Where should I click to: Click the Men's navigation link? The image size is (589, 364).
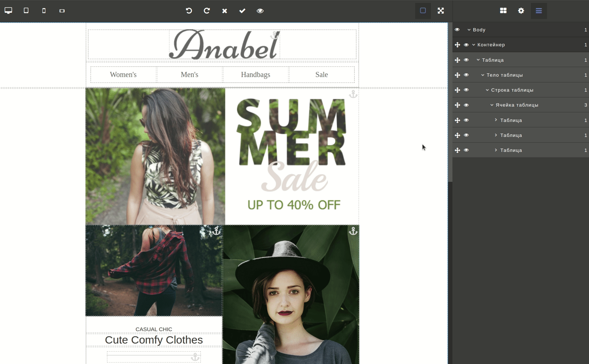coord(190,74)
